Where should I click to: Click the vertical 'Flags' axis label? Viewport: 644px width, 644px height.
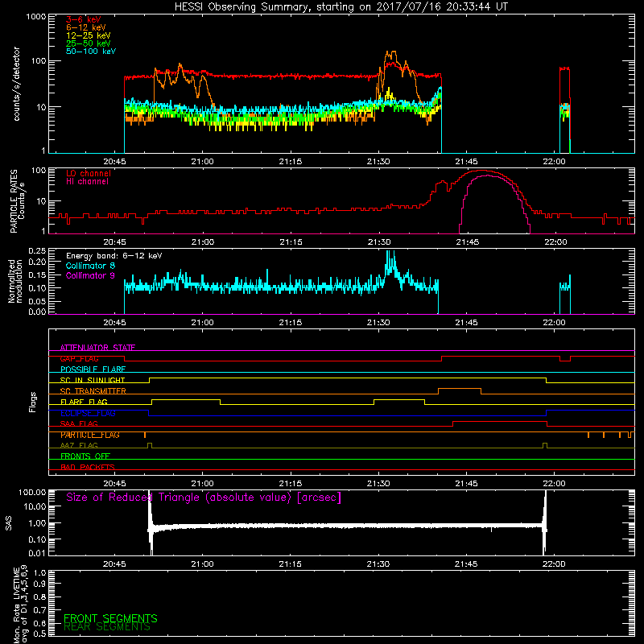[x=33, y=402]
